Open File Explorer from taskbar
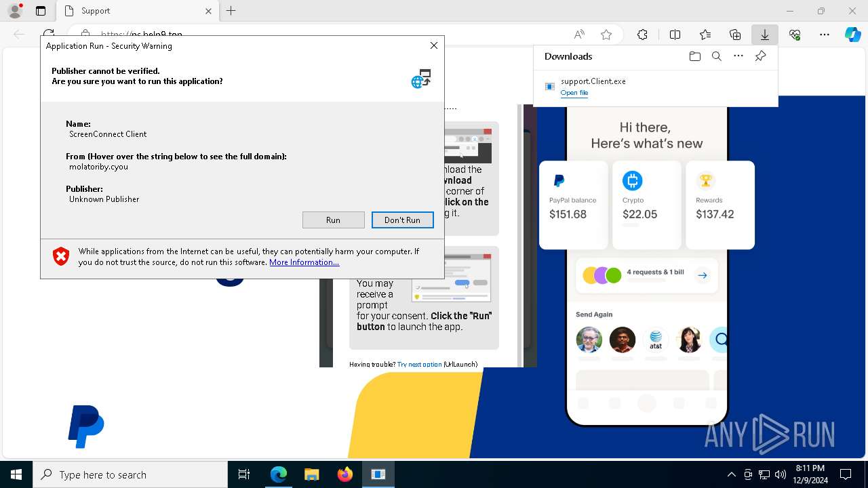The height and width of the screenshot is (488, 868). (312, 474)
